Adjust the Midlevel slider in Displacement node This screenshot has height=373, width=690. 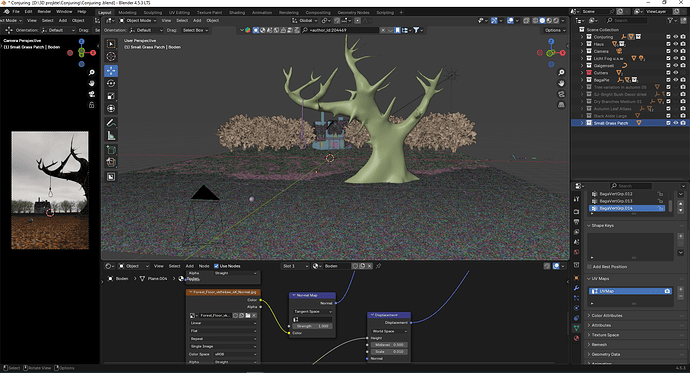point(389,345)
